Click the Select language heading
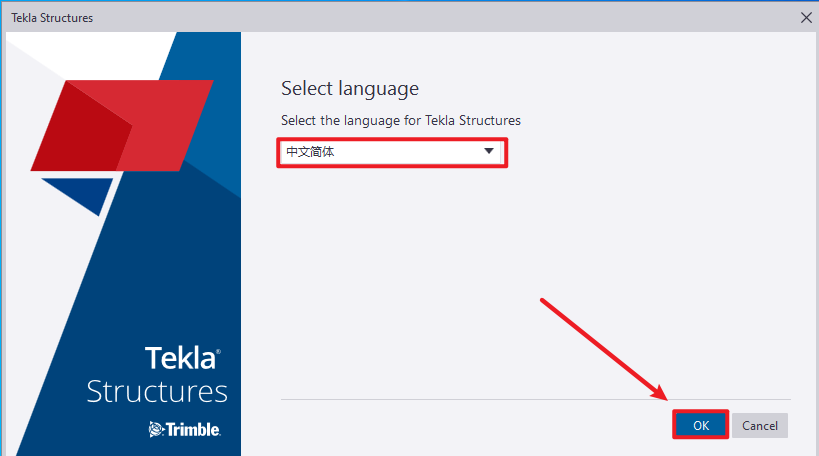Image resolution: width=819 pixels, height=456 pixels. pyautogui.click(x=349, y=88)
